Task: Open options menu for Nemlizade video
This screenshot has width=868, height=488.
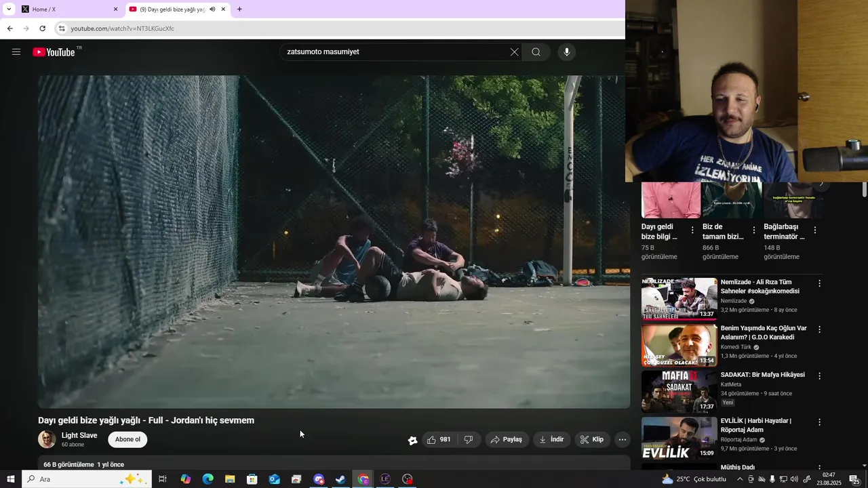Action: 819,283
